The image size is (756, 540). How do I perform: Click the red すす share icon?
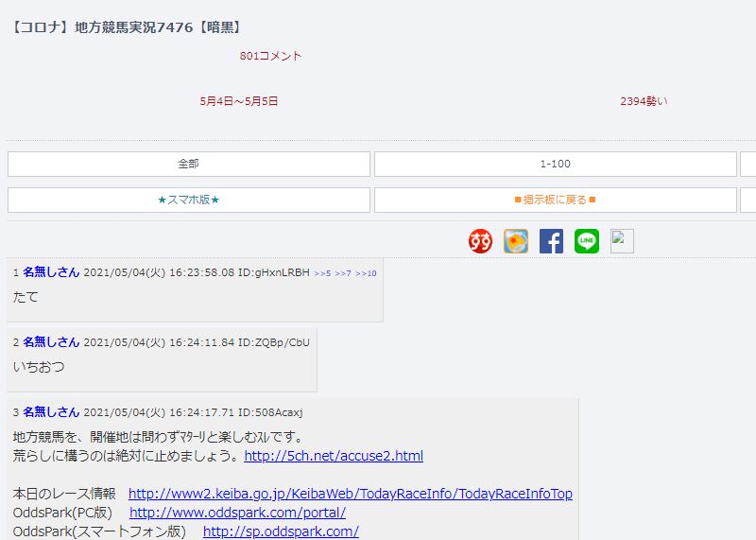[x=480, y=241]
